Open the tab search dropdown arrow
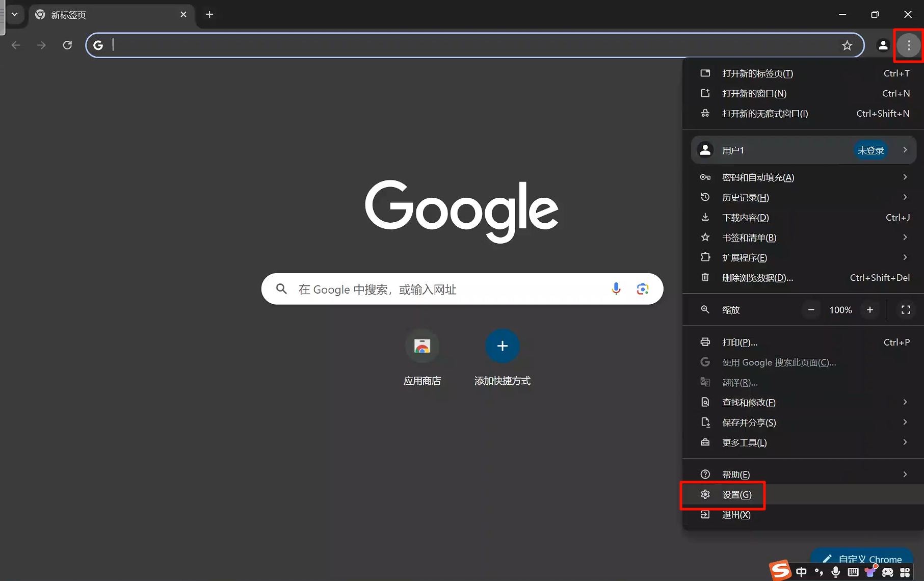This screenshot has width=924, height=581. [15, 14]
